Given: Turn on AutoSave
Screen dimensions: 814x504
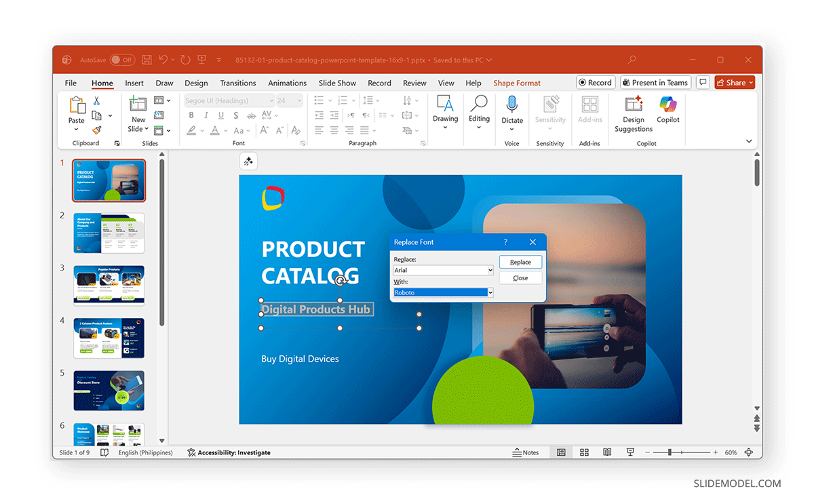Looking at the screenshot, I should 122,60.
